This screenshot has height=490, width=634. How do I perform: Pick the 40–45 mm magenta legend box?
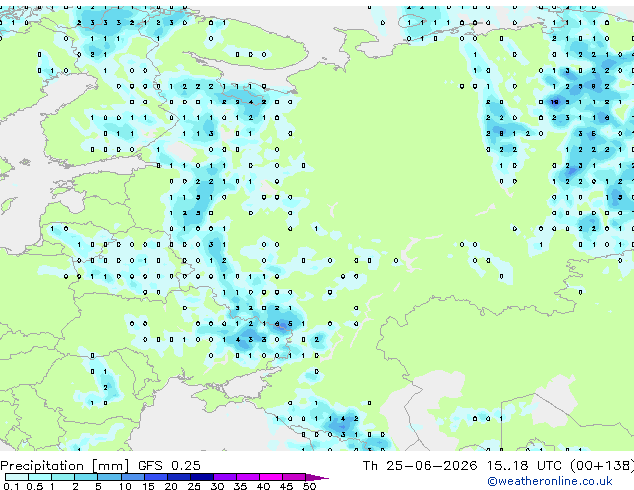coord(271,477)
